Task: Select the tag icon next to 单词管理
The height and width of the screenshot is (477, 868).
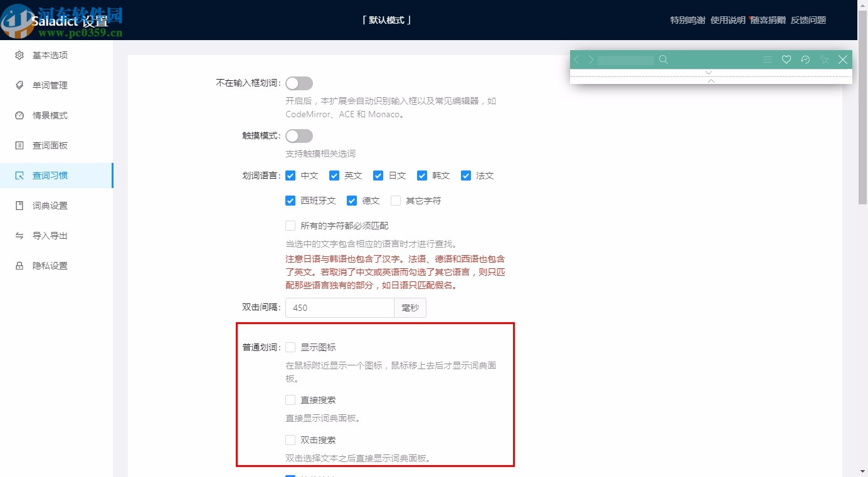Action: [x=19, y=85]
